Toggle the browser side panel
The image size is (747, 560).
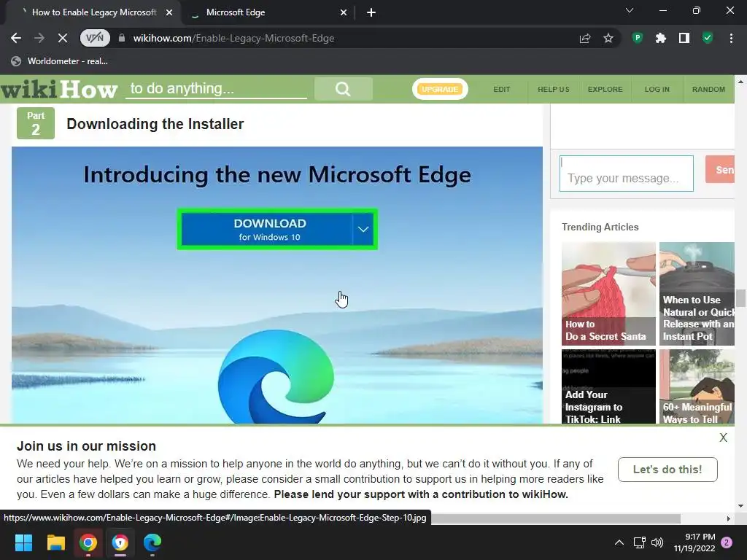pyautogui.click(x=684, y=38)
